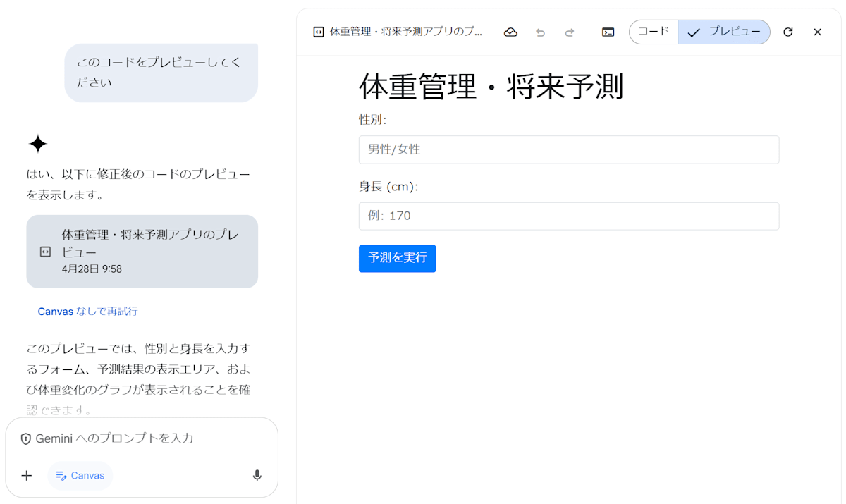The height and width of the screenshot is (504, 846).
Task: Toggle the Canvas chip in prompt bar
Action: click(x=80, y=475)
